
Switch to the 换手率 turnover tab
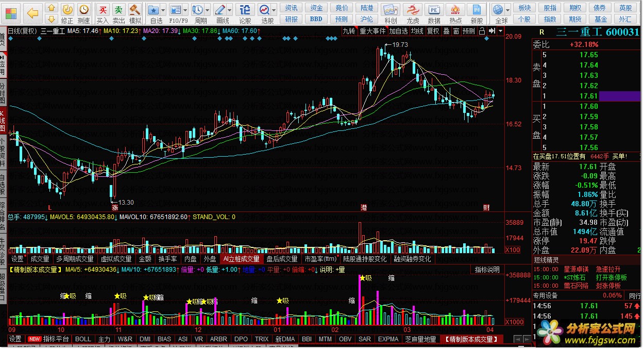tap(168, 259)
